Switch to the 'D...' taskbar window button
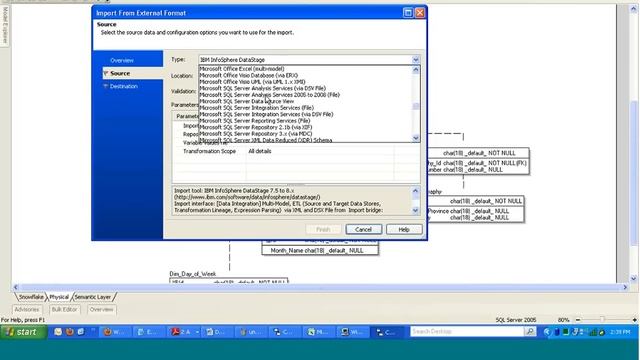 (218, 332)
